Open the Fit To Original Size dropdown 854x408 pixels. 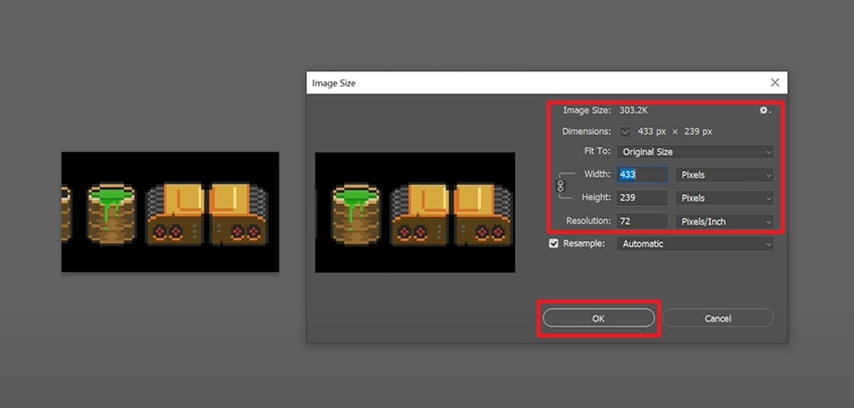pos(695,152)
